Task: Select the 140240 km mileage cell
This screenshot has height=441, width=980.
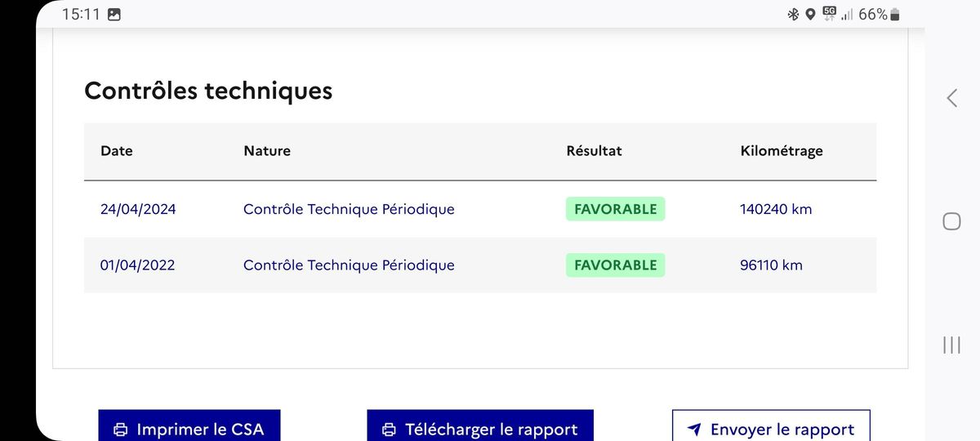Action: (x=776, y=209)
